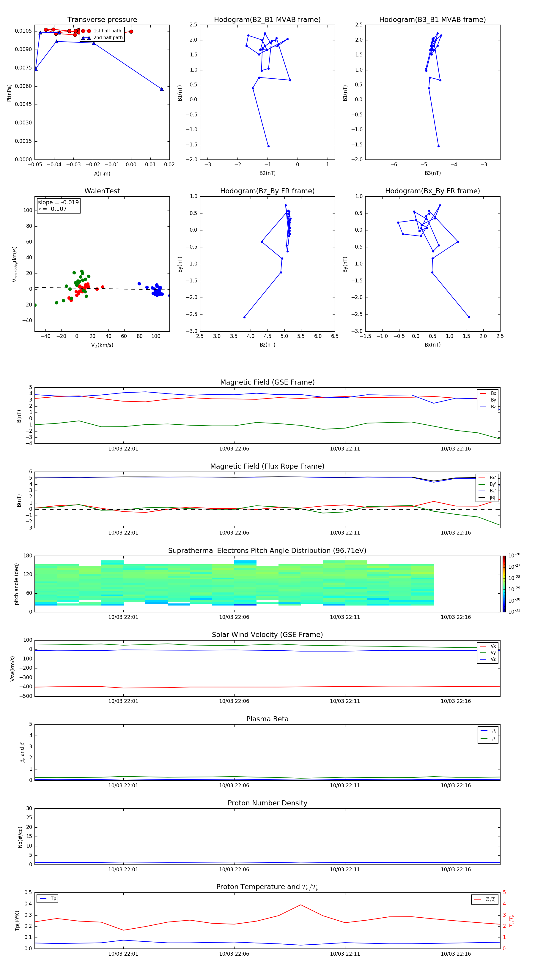Click 'Magnetic Field (Flux Rope Frame)' title
The image size is (535, 980).
[267, 467]
